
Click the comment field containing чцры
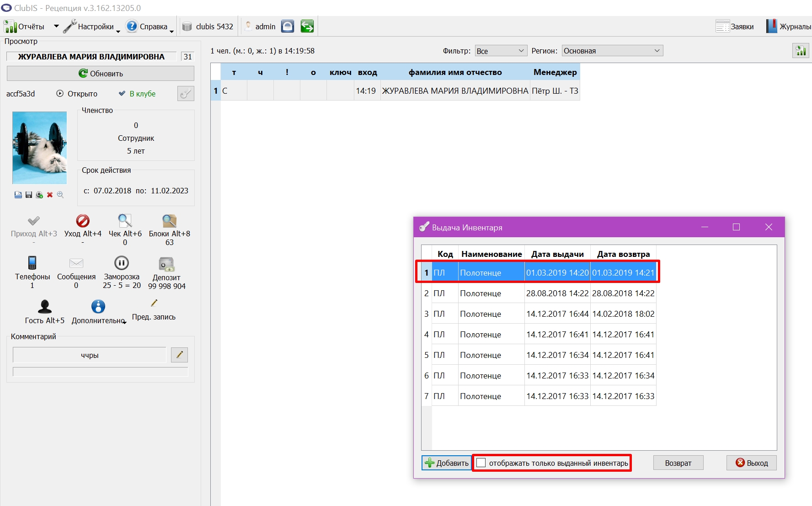coord(90,355)
